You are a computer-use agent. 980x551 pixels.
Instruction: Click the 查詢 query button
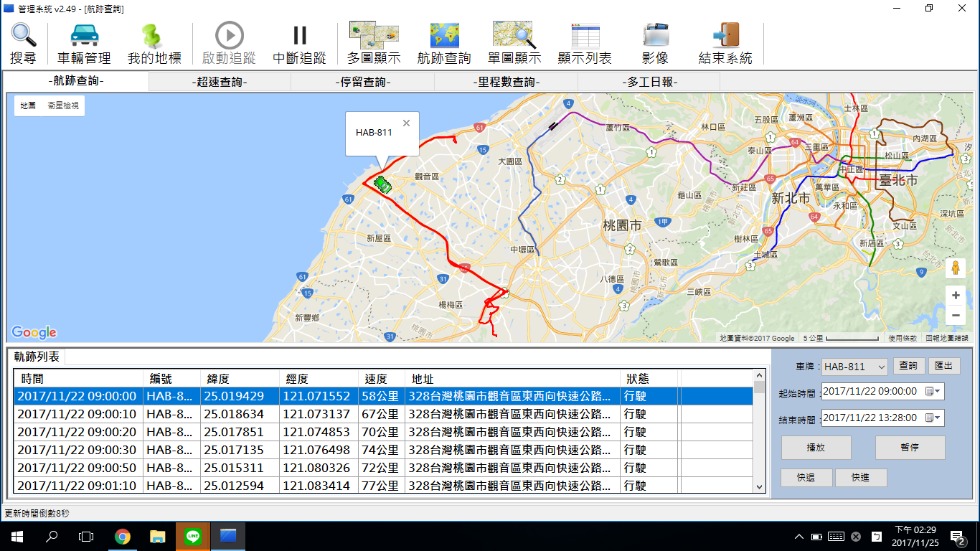coord(908,366)
